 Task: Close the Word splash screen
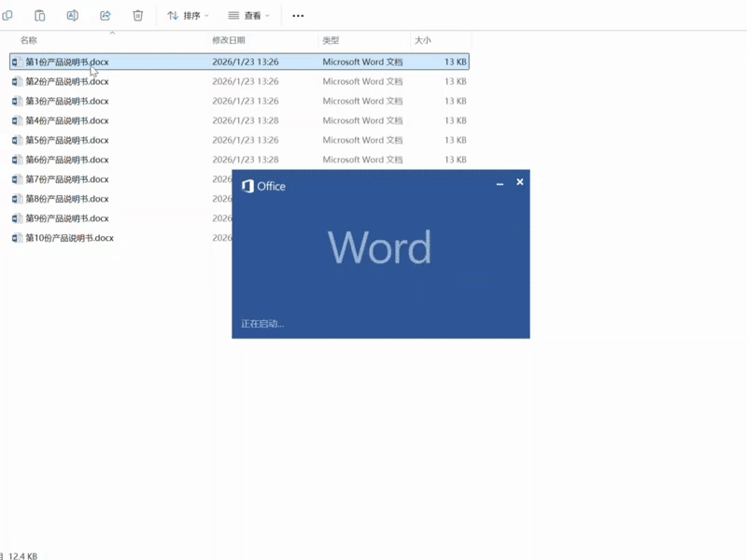pyautogui.click(x=520, y=182)
